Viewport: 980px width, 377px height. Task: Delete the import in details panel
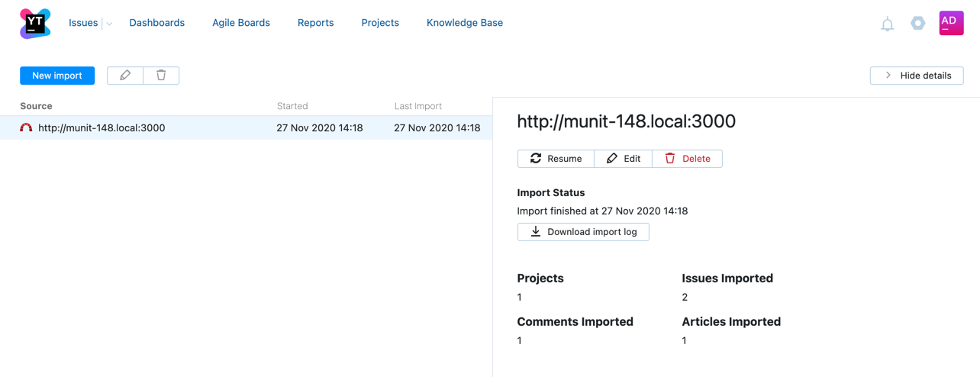click(x=687, y=159)
